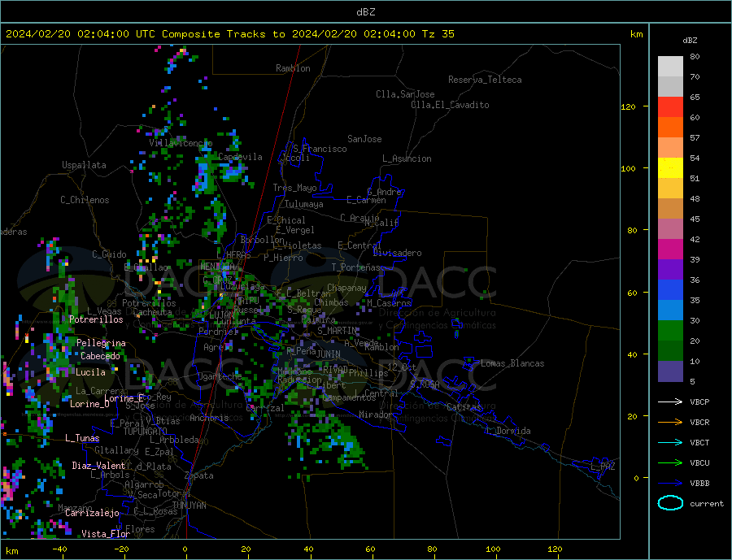Click the 'TUNUYAN' map label
Image resolution: width=732 pixels, height=560 pixels.
(x=189, y=506)
